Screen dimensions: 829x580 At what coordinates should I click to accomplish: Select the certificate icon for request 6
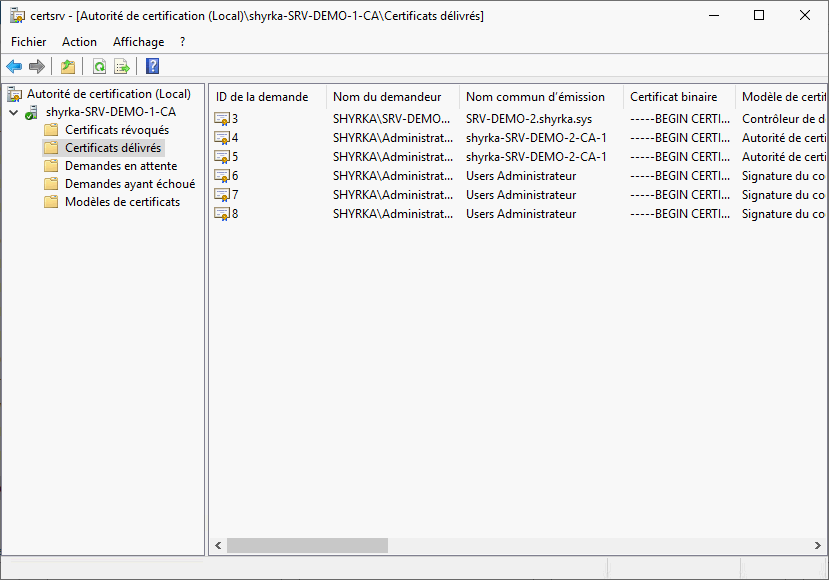pos(222,176)
